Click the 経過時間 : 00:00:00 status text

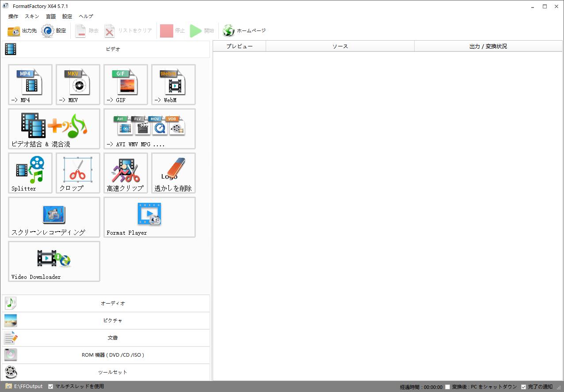click(x=421, y=387)
